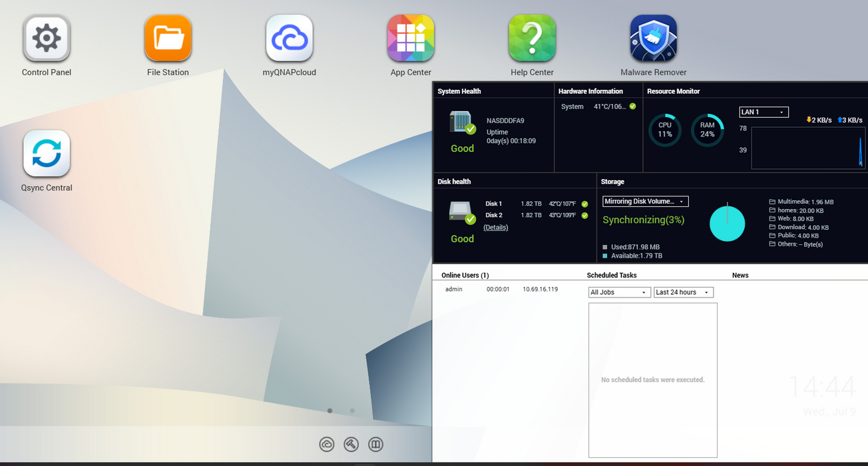Click the disk health drive icon
868x466 pixels.
tap(462, 212)
